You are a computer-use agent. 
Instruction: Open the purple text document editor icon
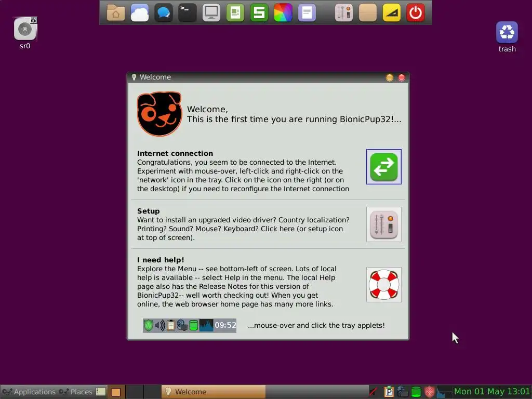pos(307,13)
